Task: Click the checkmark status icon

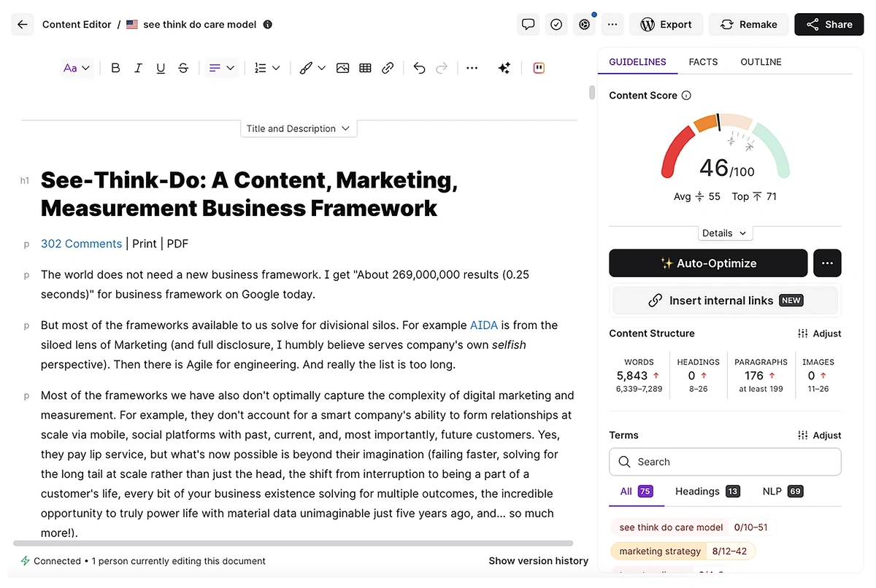Action: pos(556,24)
